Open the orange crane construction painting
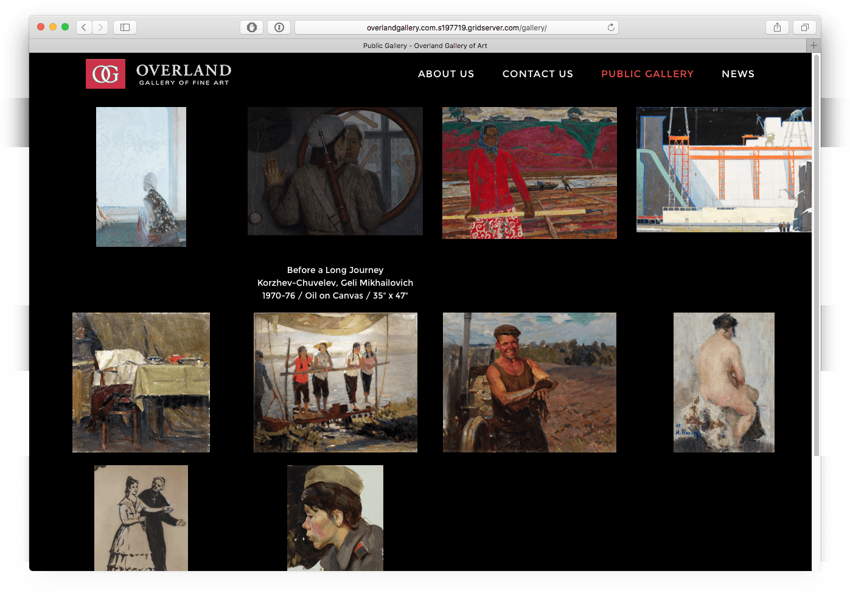This screenshot has width=850, height=616. (724, 170)
